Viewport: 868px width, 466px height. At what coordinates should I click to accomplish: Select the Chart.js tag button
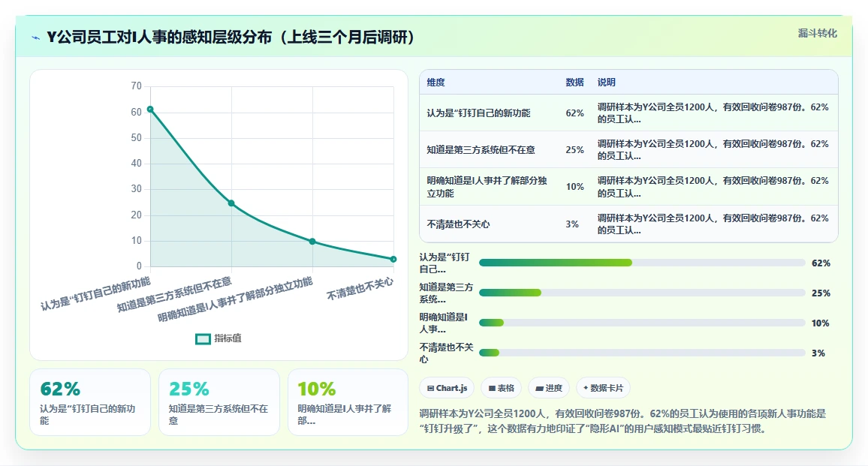(x=448, y=388)
